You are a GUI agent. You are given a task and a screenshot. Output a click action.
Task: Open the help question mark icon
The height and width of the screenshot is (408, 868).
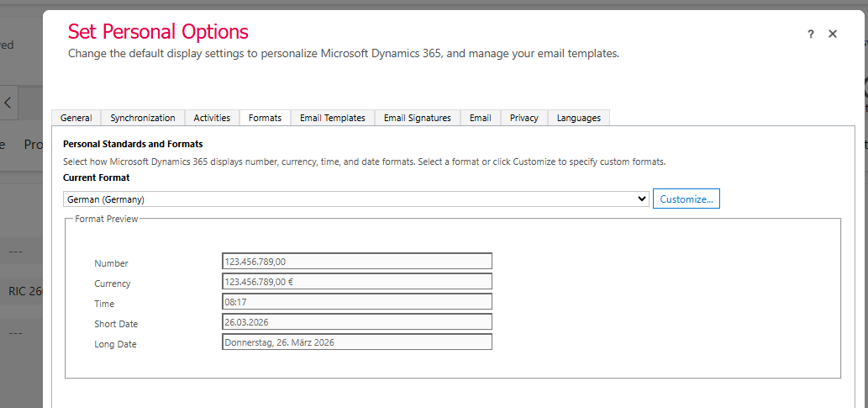point(810,34)
